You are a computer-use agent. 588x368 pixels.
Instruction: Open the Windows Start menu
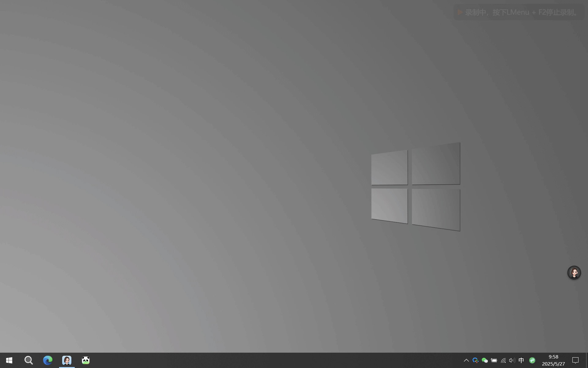9,360
